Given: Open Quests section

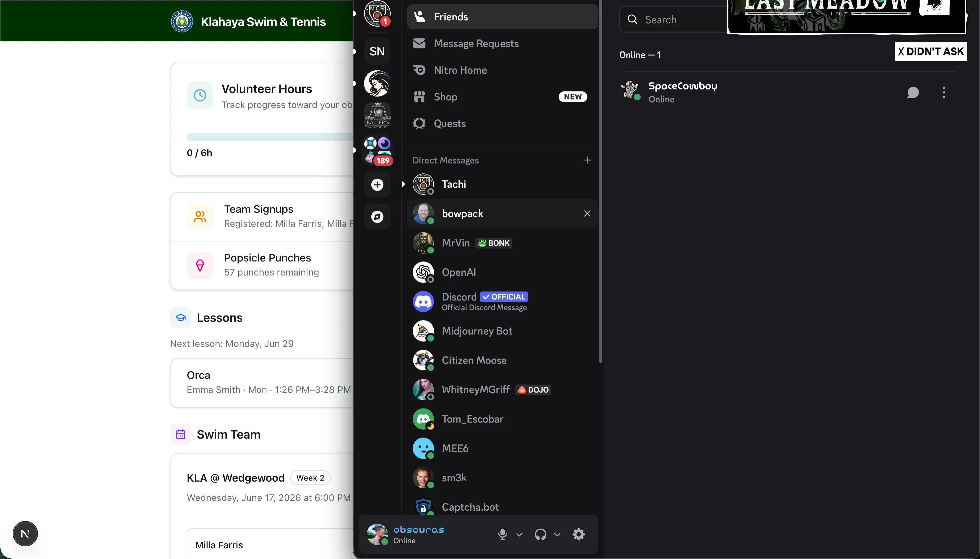Looking at the screenshot, I should 449,124.
